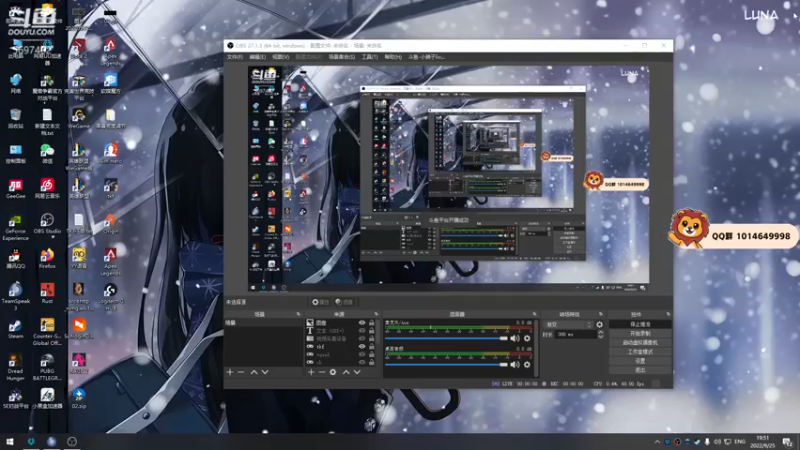Click the 停止推流 stop streaming button
Screen dimensions: 800x450
click(x=640, y=324)
